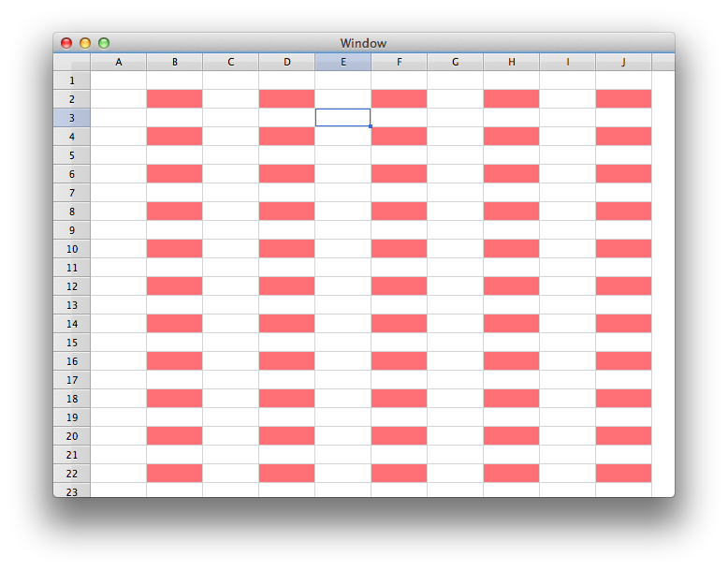Select row 2 header
The image size is (728, 571).
pyautogui.click(x=72, y=99)
